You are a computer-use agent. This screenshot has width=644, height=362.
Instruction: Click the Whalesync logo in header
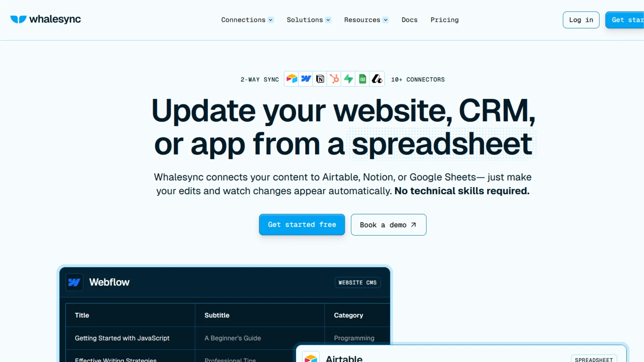(46, 19)
